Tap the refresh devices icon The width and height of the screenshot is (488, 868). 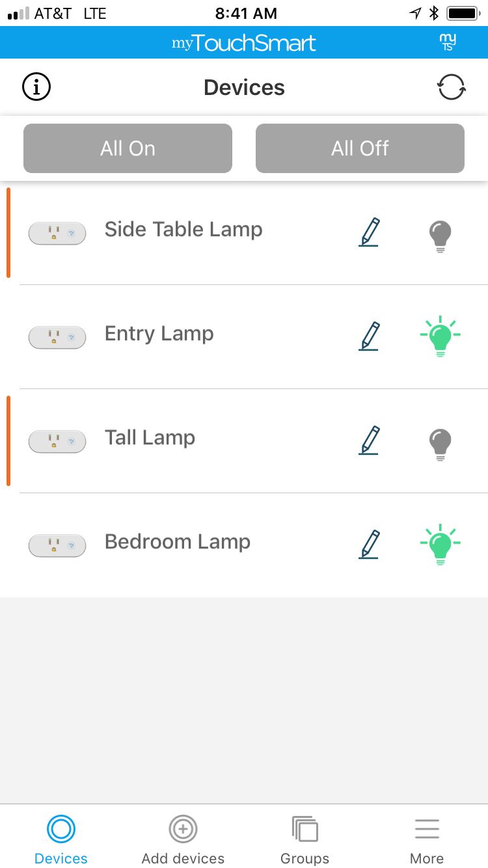tap(451, 87)
